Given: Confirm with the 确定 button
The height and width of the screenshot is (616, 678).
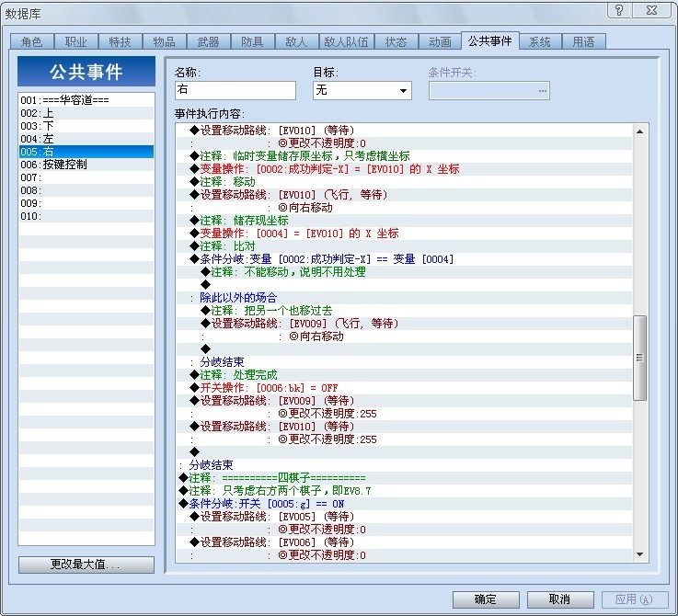Looking at the screenshot, I should pos(486,599).
